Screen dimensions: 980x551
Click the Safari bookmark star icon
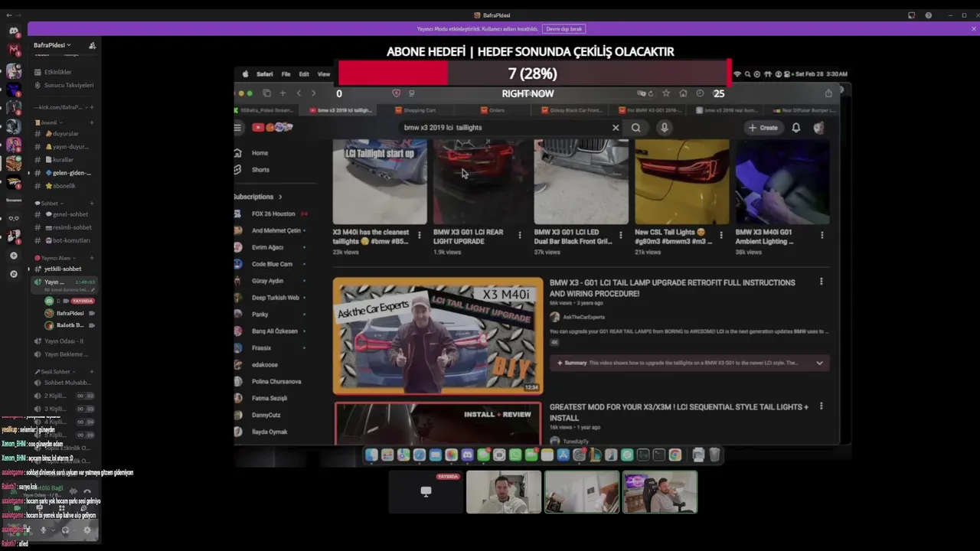pos(666,93)
